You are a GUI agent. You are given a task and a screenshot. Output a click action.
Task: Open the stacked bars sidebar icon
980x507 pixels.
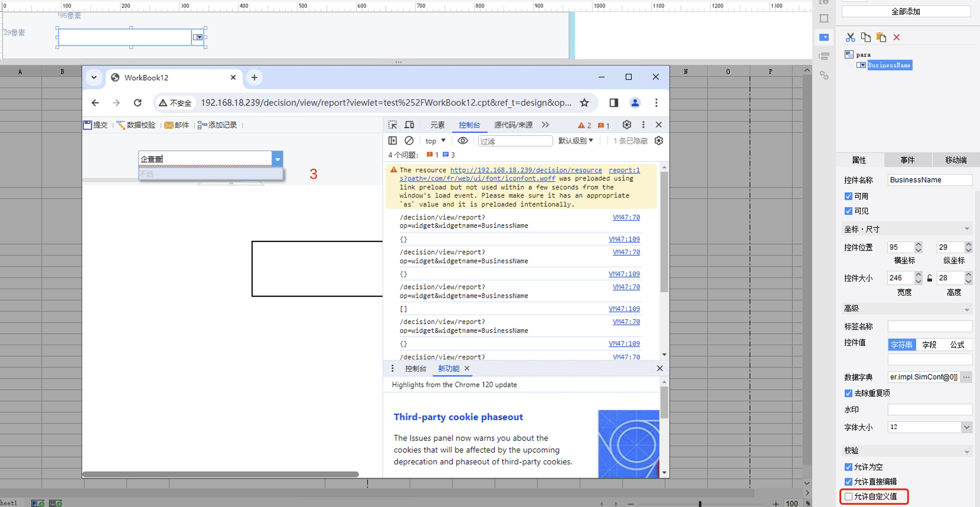[x=824, y=56]
